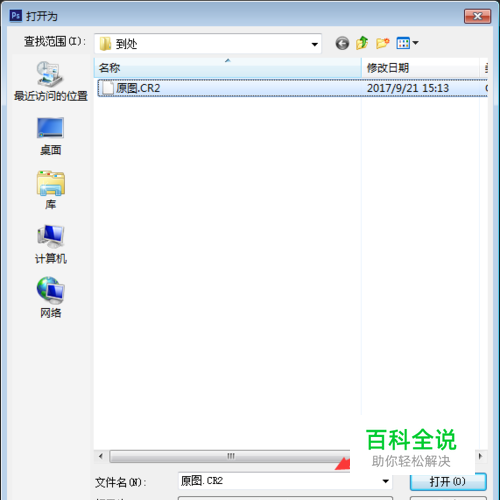Select the 原图.CR2 file
Image resolution: width=500 pixels, height=500 pixels.
click(x=292, y=88)
